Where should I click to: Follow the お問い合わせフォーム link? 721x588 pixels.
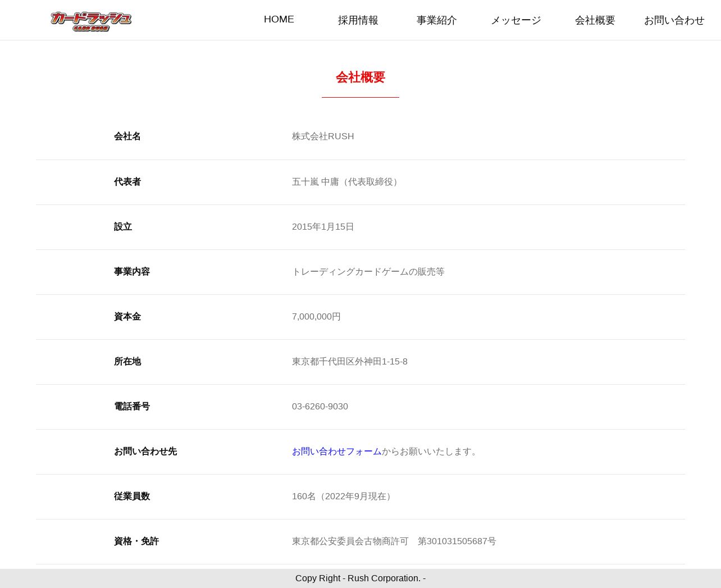point(337,452)
